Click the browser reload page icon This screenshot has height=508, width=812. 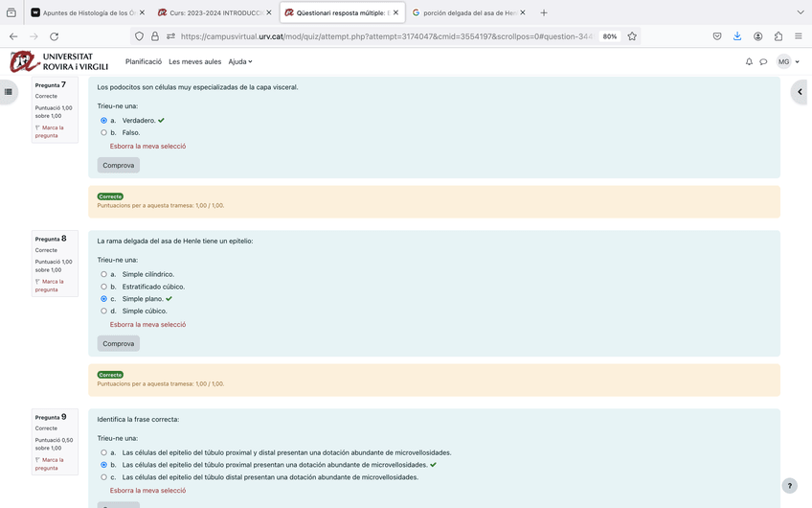(54, 36)
